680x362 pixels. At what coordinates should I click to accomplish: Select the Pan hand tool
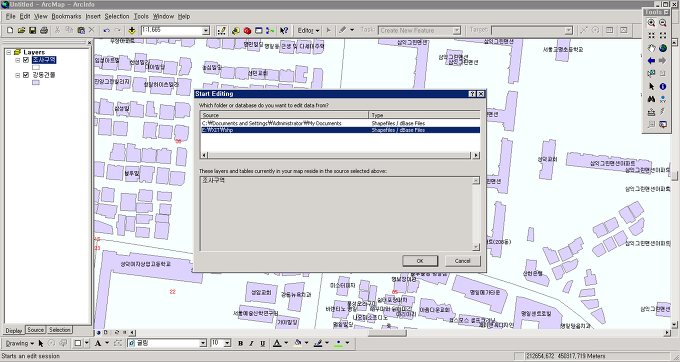(x=651, y=48)
